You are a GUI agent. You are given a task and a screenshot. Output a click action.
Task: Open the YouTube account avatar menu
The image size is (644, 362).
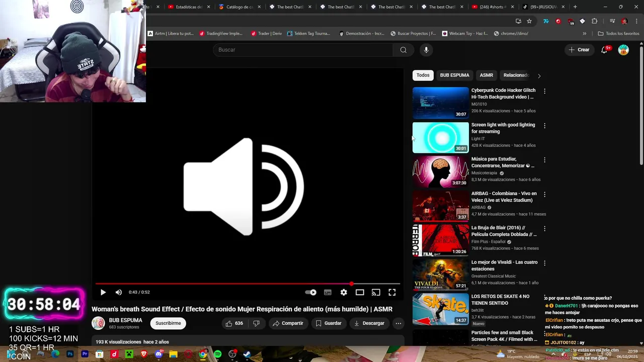(623, 50)
